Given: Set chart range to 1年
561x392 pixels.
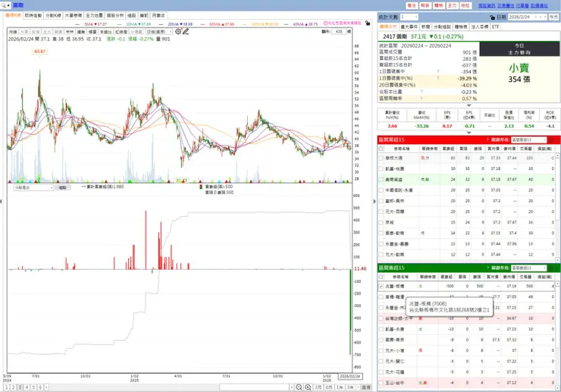Looking at the screenshot, I should point(340,387).
